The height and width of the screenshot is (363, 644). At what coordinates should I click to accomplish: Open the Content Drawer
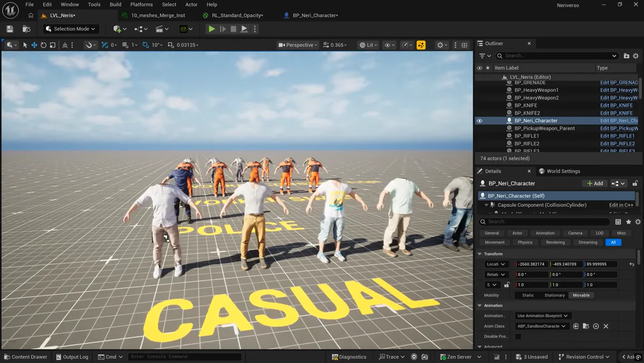click(x=25, y=357)
